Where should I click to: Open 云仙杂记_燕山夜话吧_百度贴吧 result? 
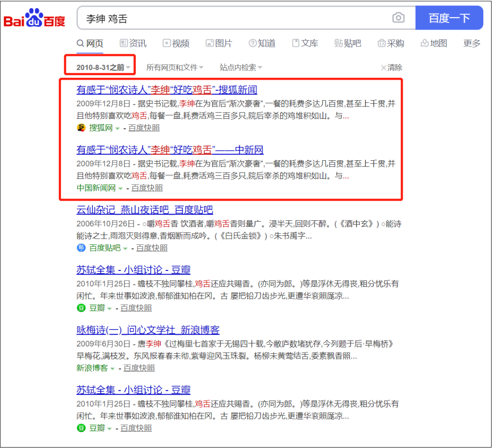pyautogui.click(x=145, y=210)
